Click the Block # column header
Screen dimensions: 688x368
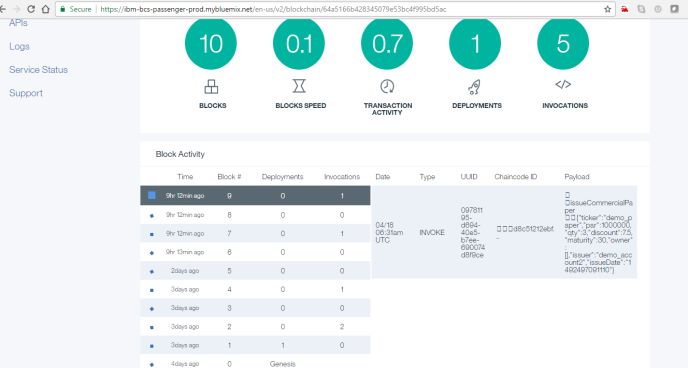click(229, 177)
